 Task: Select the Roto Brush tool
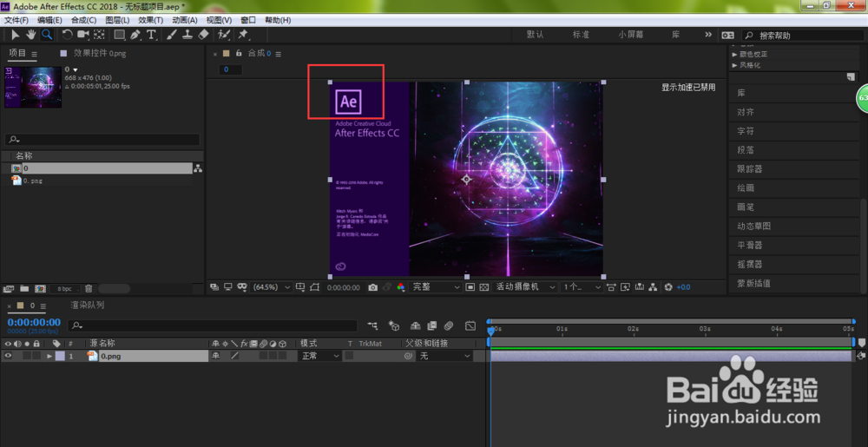(x=224, y=35)
